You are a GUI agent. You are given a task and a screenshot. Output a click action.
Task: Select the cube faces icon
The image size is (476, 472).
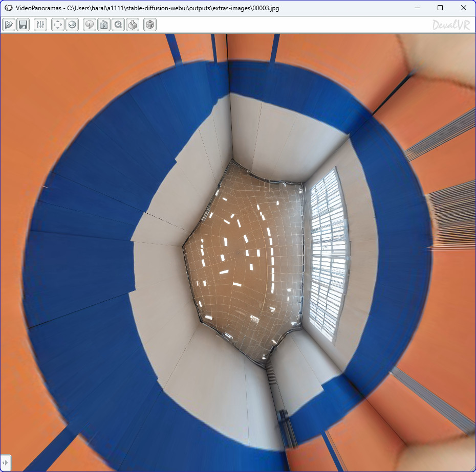point(150,25)
